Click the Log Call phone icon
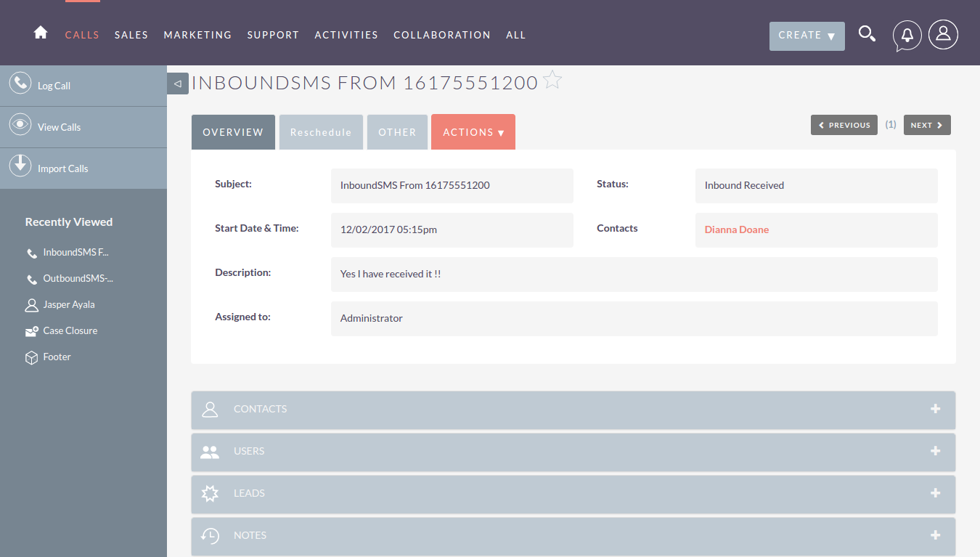The image size is (980, 557). 20,83
